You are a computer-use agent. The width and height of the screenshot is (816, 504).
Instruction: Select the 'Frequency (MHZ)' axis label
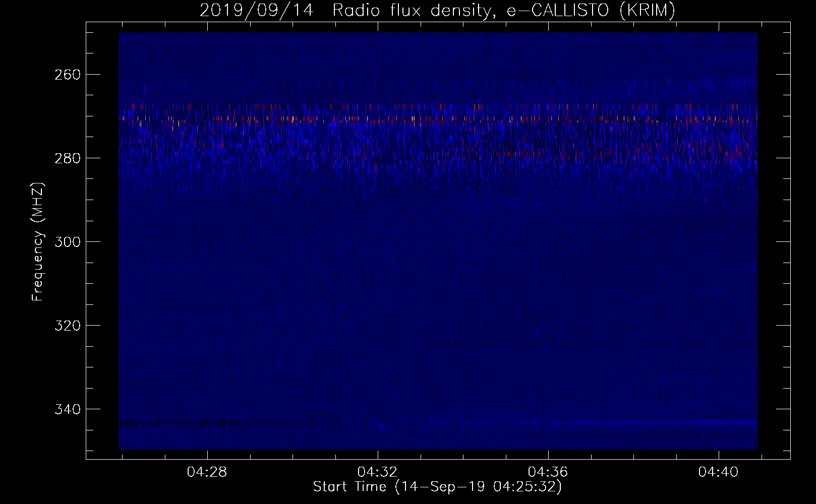click(38, 241)
